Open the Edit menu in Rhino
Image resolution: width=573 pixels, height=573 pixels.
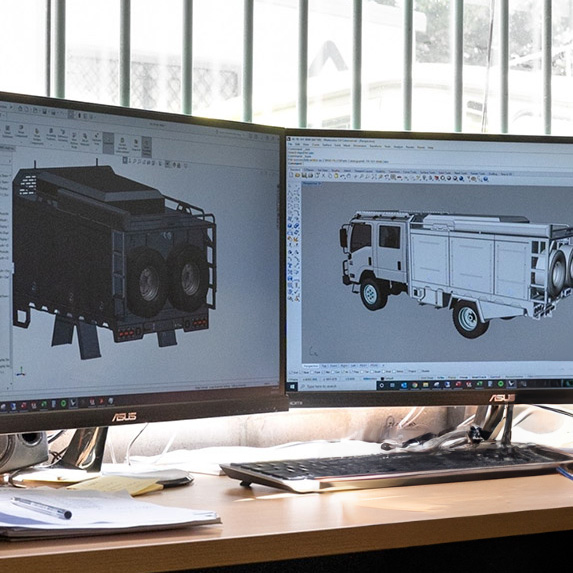(297, 145)
